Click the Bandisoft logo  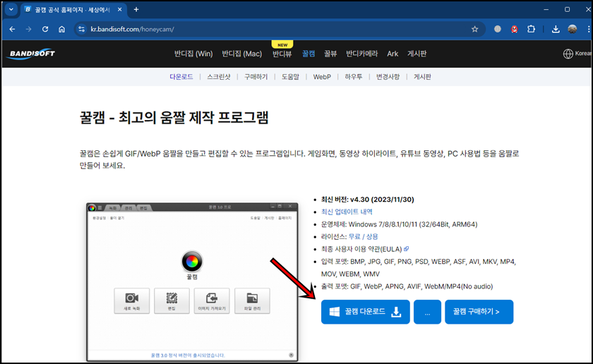coord(31,54)
